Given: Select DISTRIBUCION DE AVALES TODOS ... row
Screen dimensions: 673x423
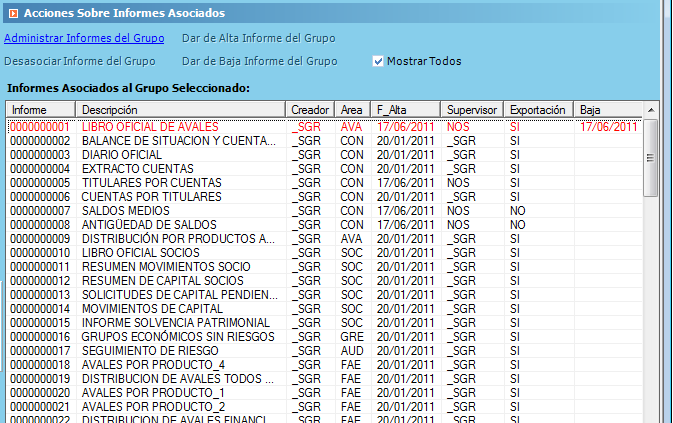Looking at the screenshot, I should 324,379.
